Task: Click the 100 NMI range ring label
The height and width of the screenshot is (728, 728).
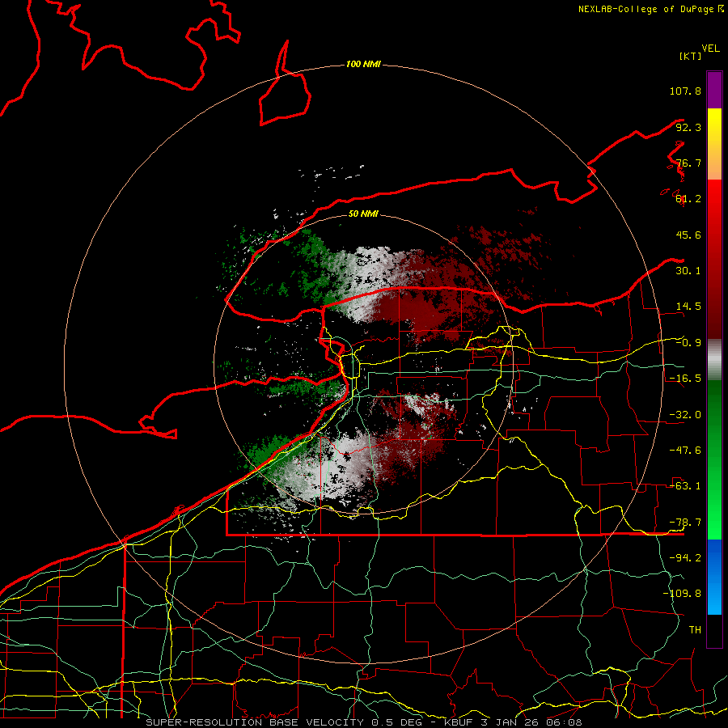Action: tap(363, 64)
